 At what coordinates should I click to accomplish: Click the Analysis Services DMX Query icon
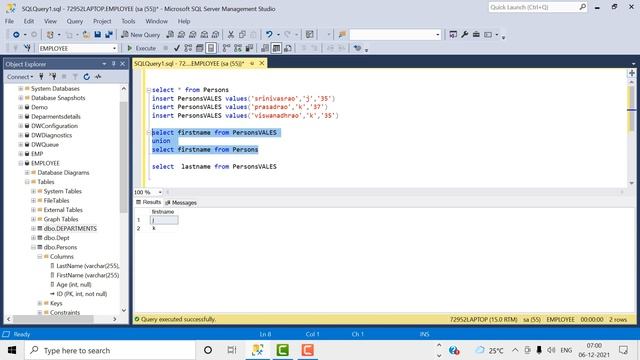[x=193, y=35]
